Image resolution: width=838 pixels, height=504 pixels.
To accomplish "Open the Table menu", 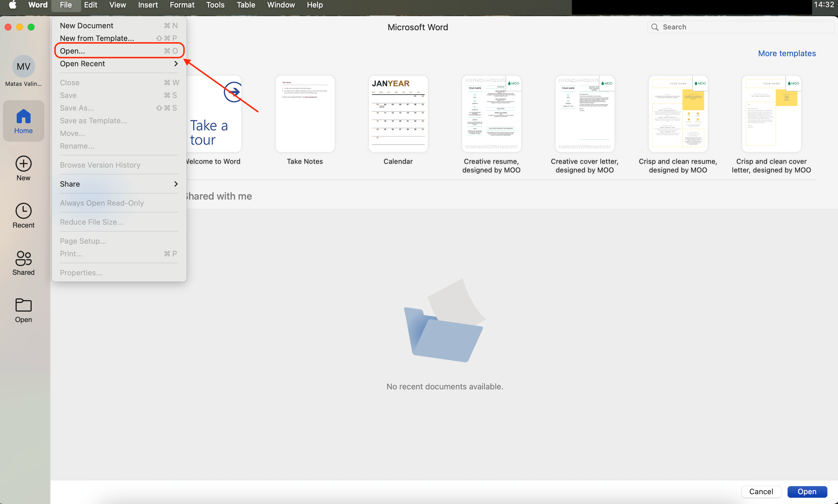I will point(246,5).
